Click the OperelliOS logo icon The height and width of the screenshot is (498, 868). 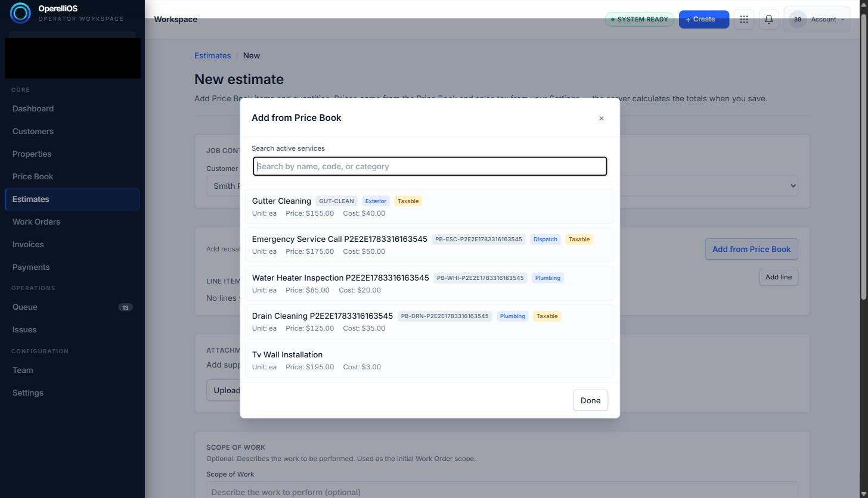(x=20, y=13)
